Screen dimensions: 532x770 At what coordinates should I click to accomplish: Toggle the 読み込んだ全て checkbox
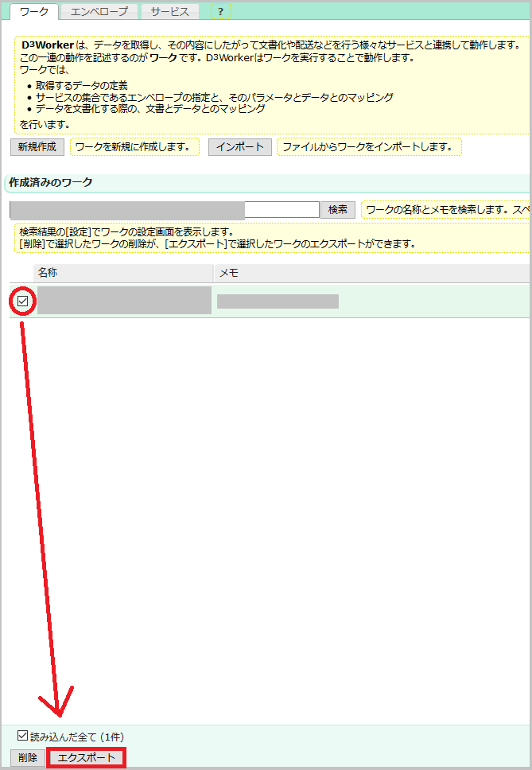(x=22, y=737)
